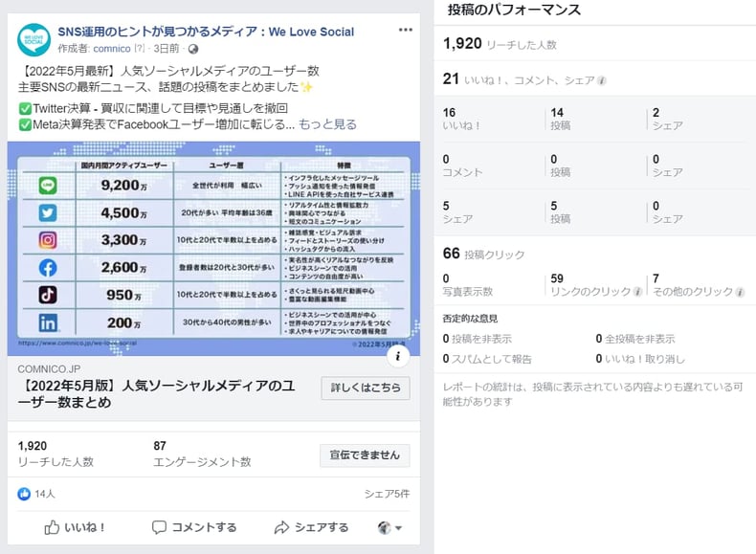756x554 pixels.
Task: Click the 3日前 timestamp link
Action: coord(167,49)
